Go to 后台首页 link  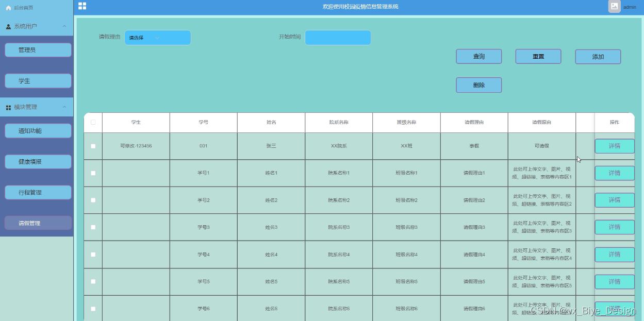click(x=23, y=8)
